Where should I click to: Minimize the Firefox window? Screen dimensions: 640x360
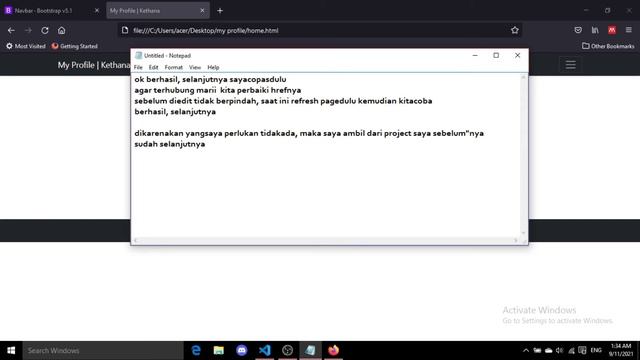click(x=586, y=11)
